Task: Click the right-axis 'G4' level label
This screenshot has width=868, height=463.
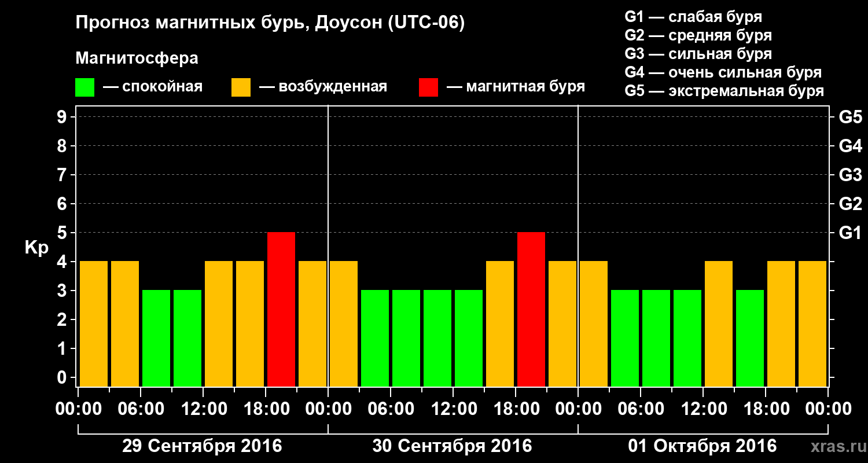Action: (850, 146)
